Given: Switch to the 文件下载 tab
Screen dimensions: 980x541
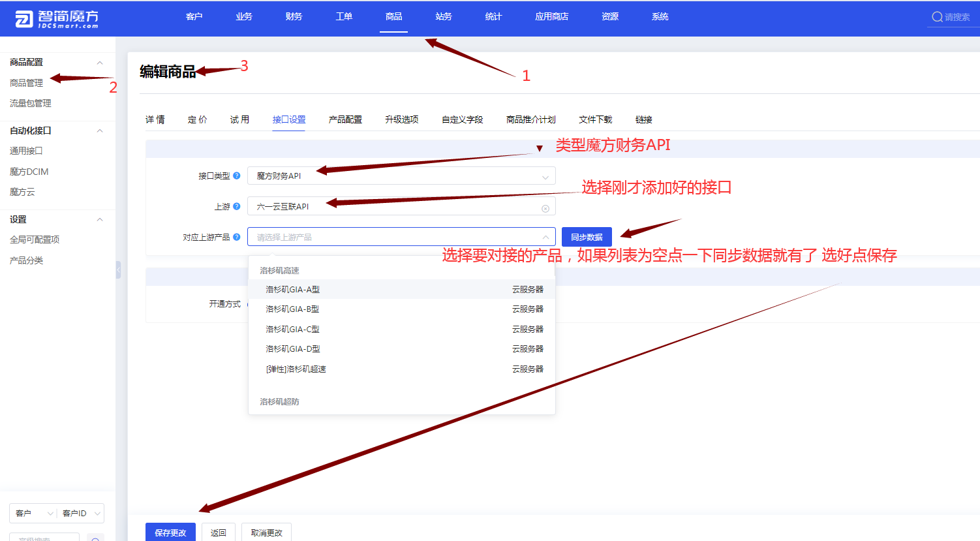Looking at the screenshot, I should pyautogui.click(x=596, y=119).
